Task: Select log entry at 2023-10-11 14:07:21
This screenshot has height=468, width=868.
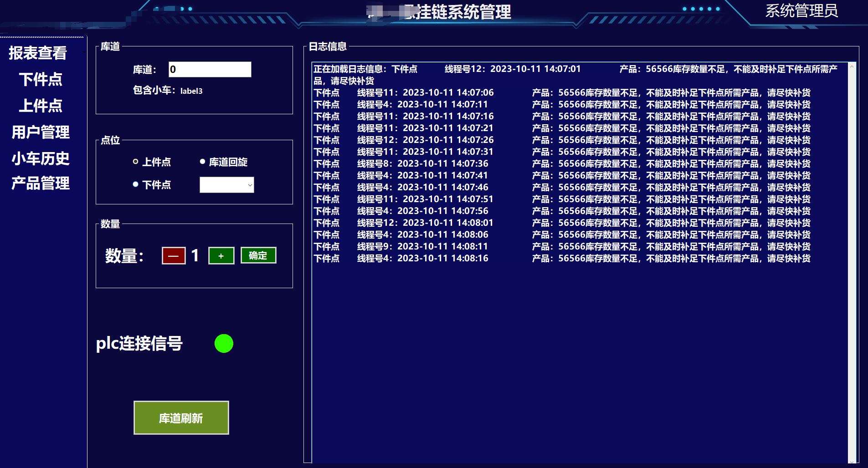Action: (x=562, y=128)
